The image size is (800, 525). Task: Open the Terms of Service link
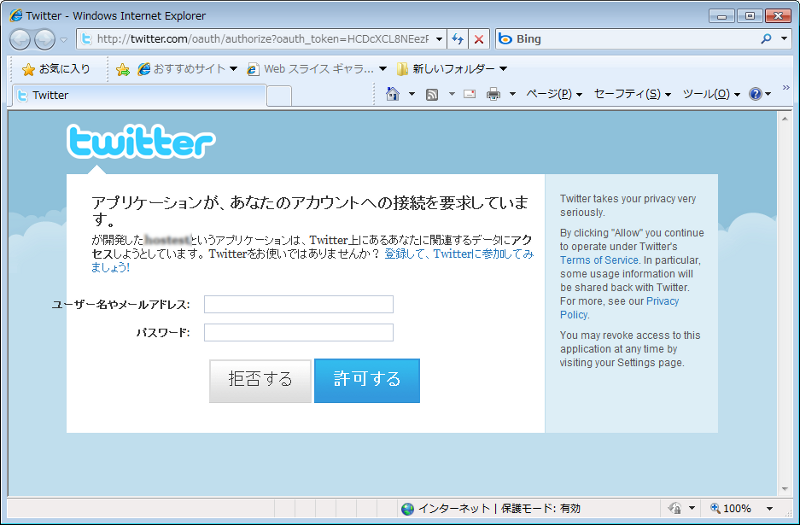tap(599, 260)
